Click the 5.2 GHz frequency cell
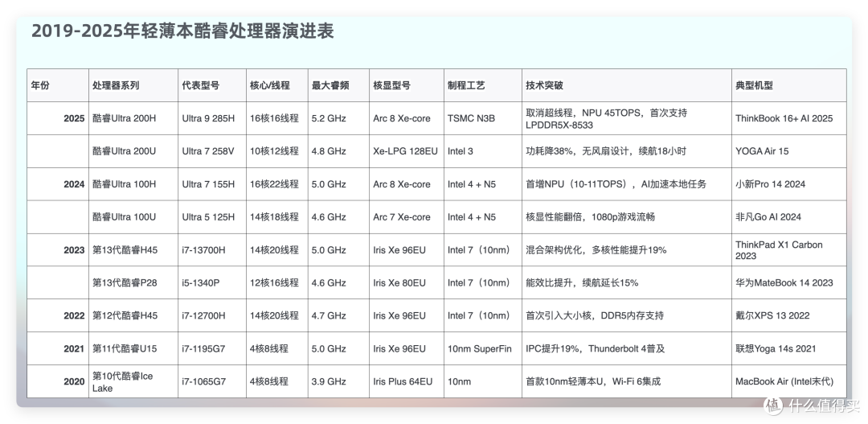This screenshot has width=868, height=424. [339, 118]
